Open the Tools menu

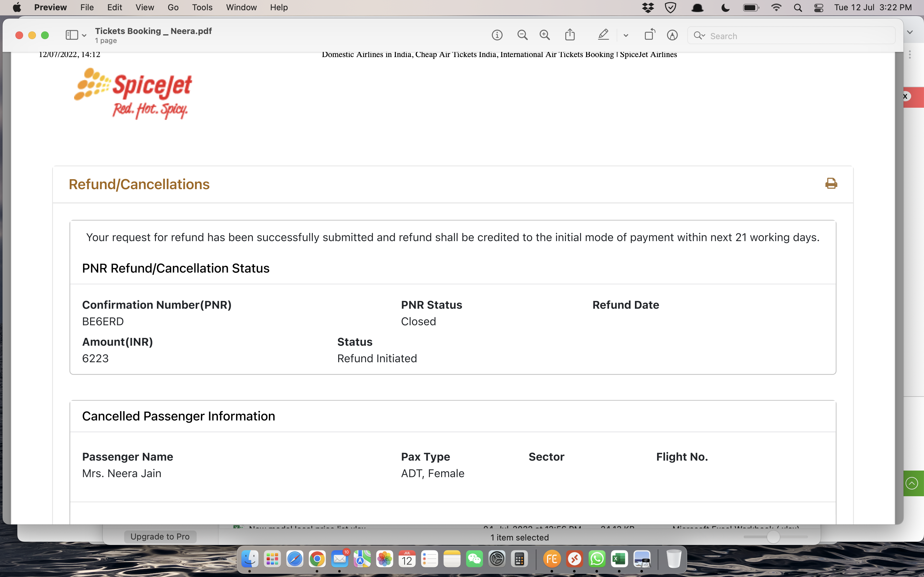pos(202,8)
